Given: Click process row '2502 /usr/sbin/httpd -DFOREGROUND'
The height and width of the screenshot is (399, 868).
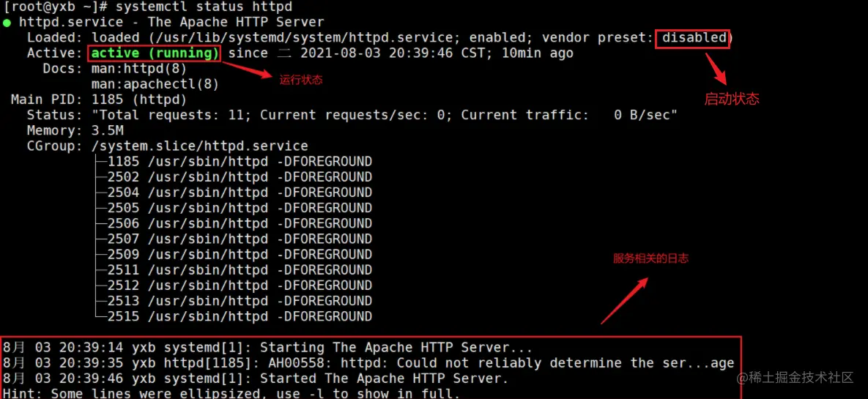Looking at the screenshot, I should tap(240, 178).
